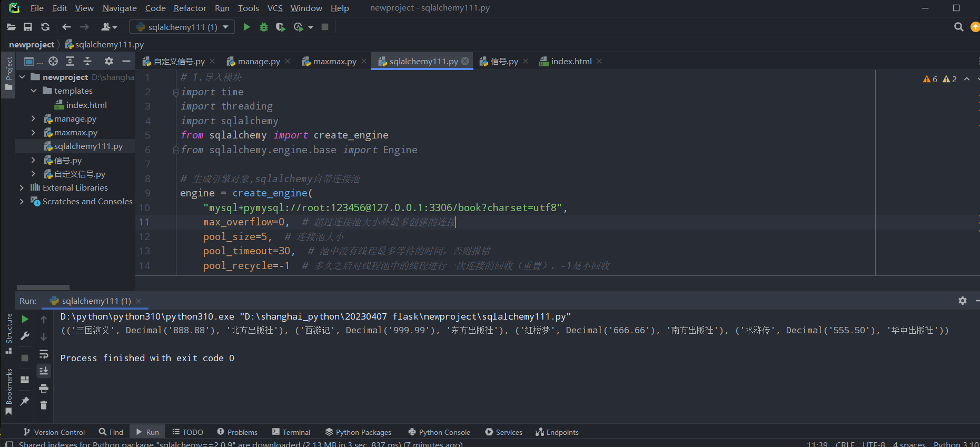Viewport: 980px width, 447px height.
Task: Click the Save All toolbar icon
Action: pos(28,27)
